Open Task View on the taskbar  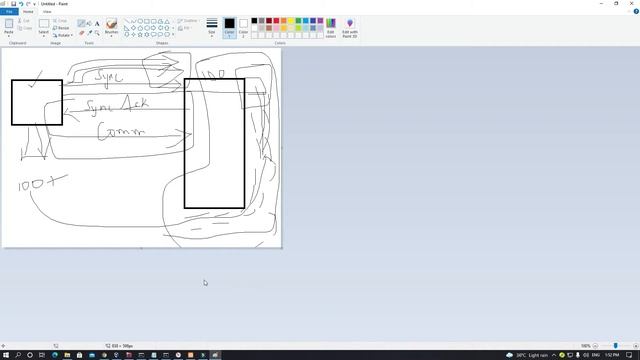click(42, 355)
